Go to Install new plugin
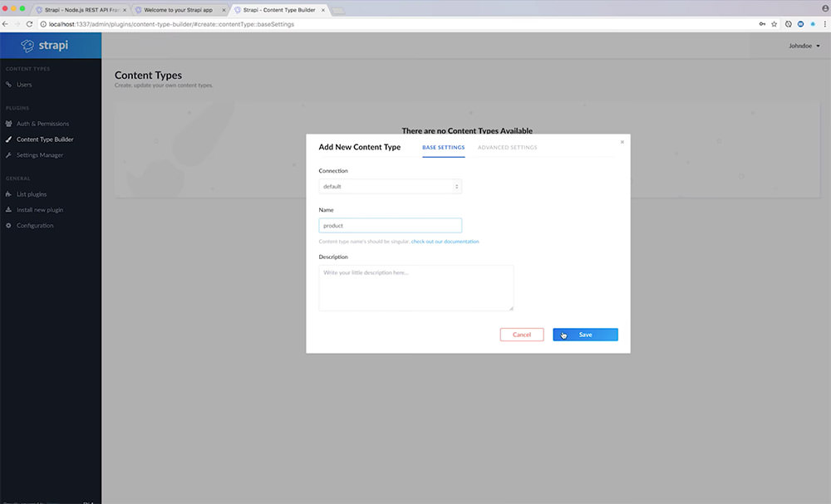831x504 pixels. pos(40,210)
